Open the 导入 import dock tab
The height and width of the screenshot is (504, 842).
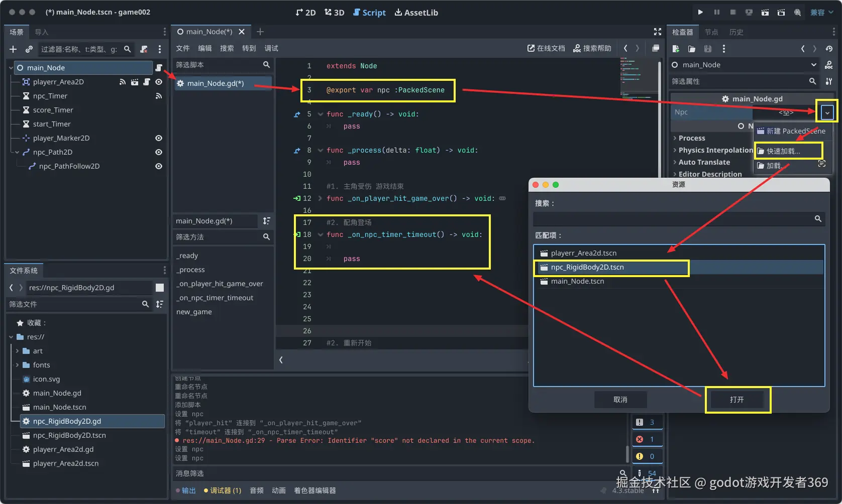(42, 32)
